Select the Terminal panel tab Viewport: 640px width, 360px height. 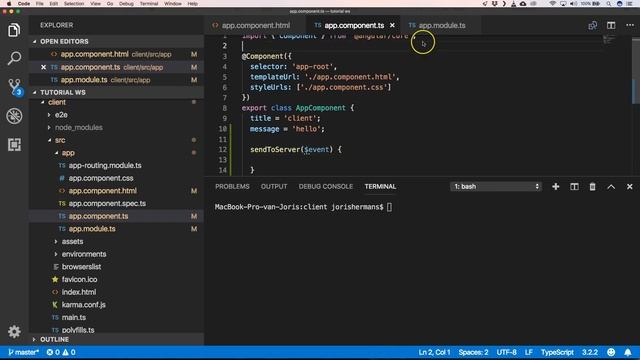[x=380, y=187]
